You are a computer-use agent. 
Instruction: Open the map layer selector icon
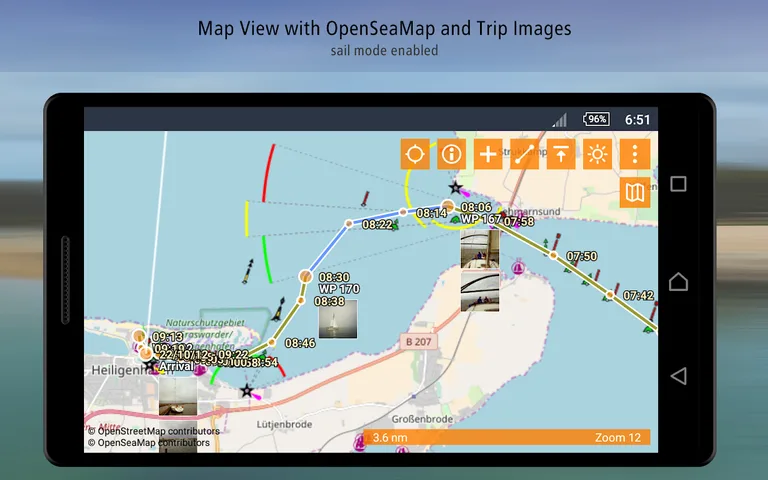click(635, 191)
